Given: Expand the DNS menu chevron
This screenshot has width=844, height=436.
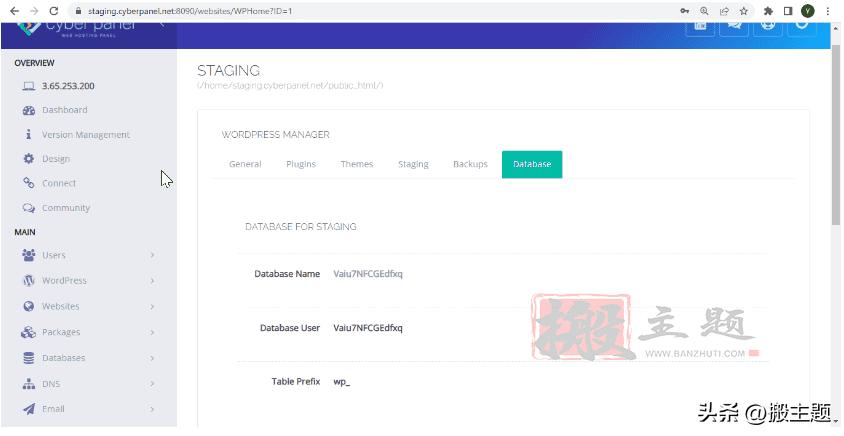Looking at the screenshot, I should (152, 384).
